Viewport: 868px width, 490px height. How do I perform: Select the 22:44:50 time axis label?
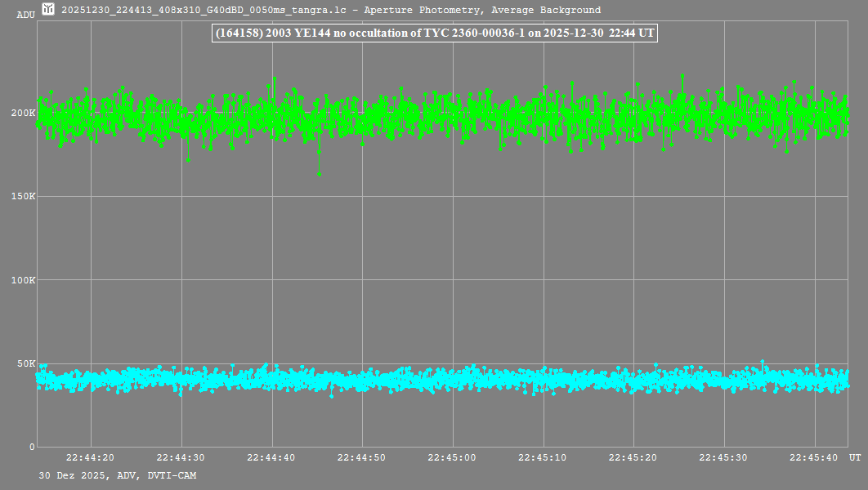(x=362, y=458)
